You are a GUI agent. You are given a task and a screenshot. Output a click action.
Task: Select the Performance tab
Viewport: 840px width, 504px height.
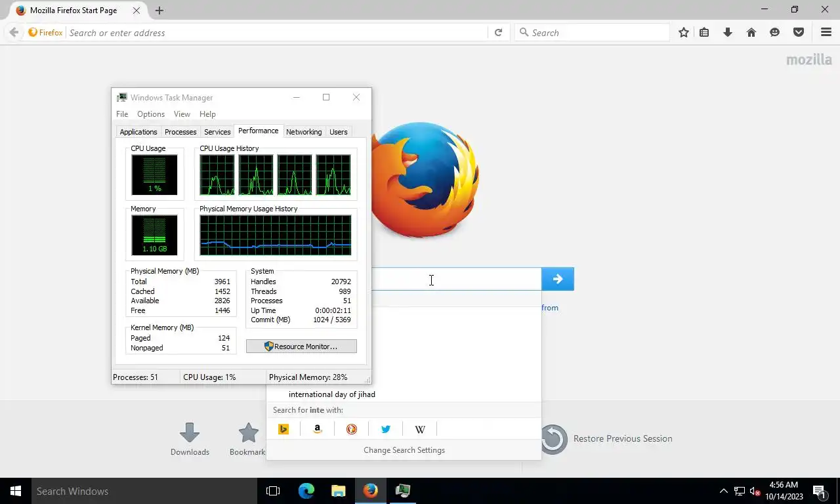point(259,131)
